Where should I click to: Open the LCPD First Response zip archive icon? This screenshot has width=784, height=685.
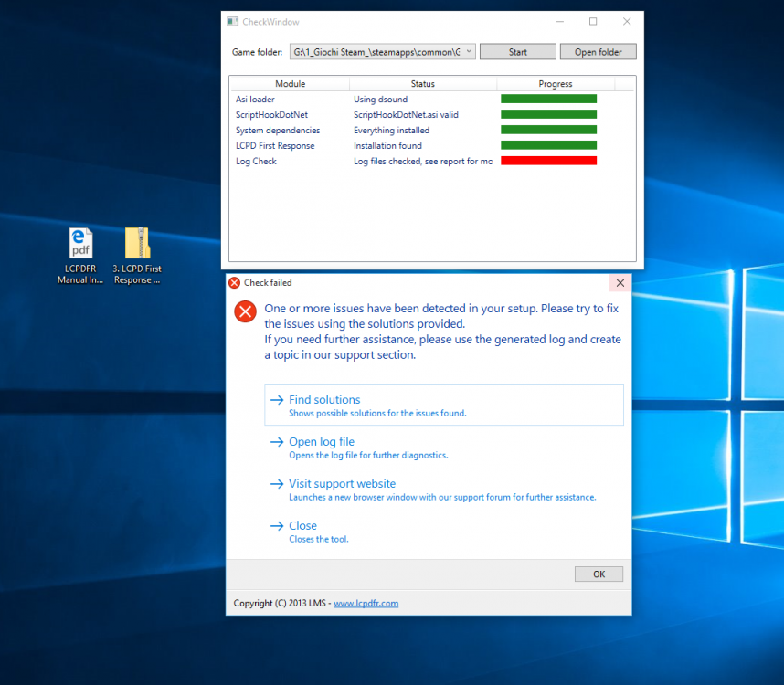point(137,244)
